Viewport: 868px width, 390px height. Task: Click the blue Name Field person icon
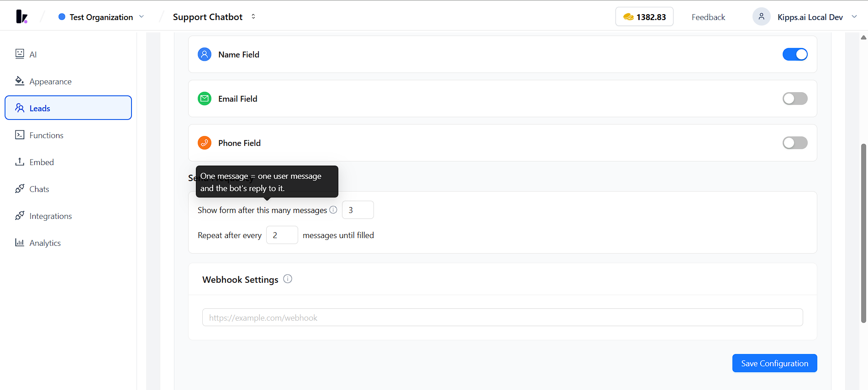[205, 54]
